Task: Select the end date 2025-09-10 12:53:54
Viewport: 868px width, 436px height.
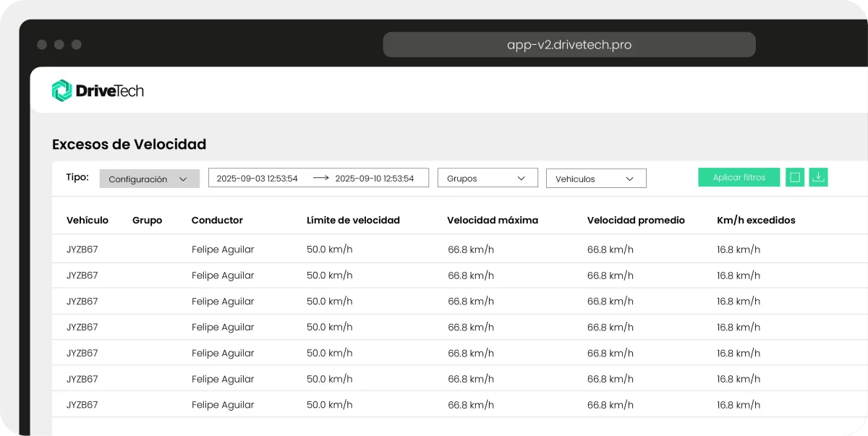Action: click(x=375, y=178)
